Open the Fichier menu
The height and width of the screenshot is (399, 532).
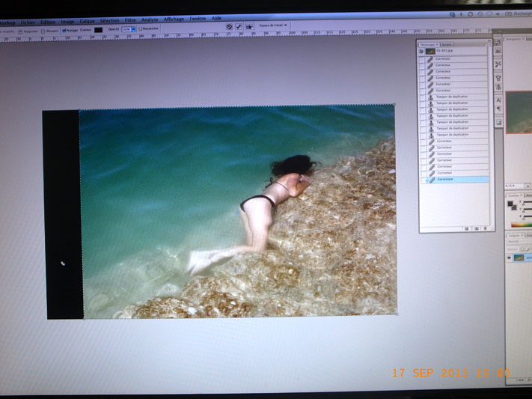(x=28, y=22)
